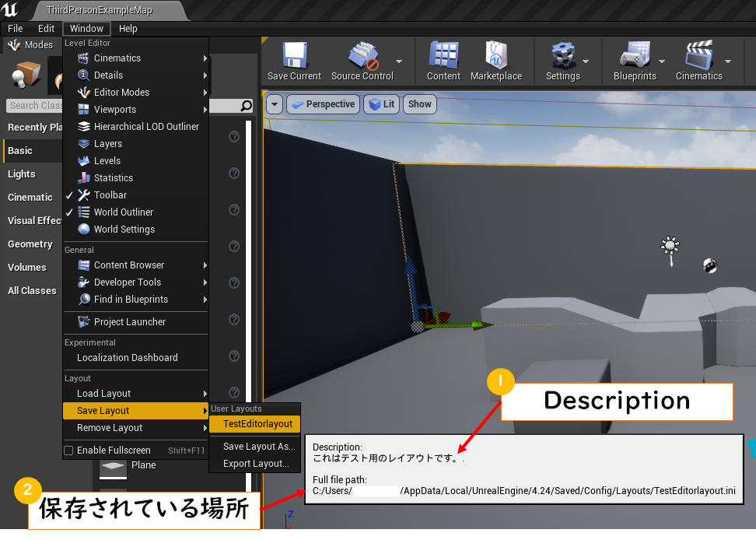
Task: Click the Save Current floppy disk icon
Action: point(295,55)
